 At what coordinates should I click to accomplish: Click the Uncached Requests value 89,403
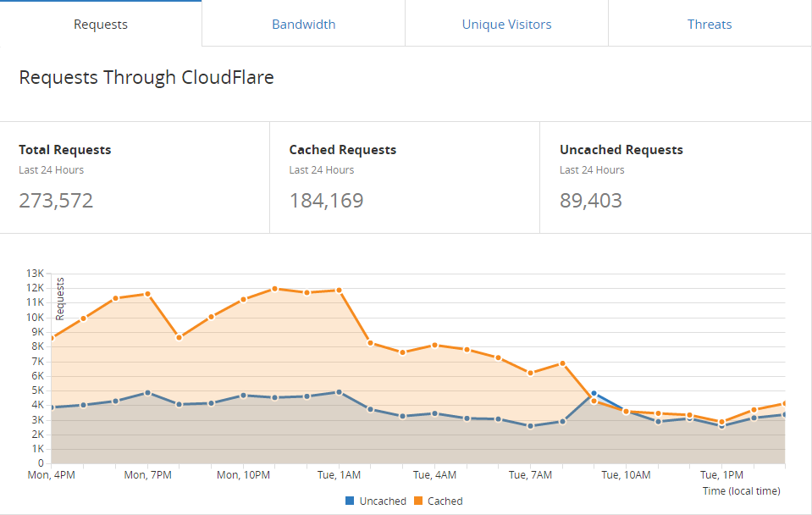click(x=591, y=201)
